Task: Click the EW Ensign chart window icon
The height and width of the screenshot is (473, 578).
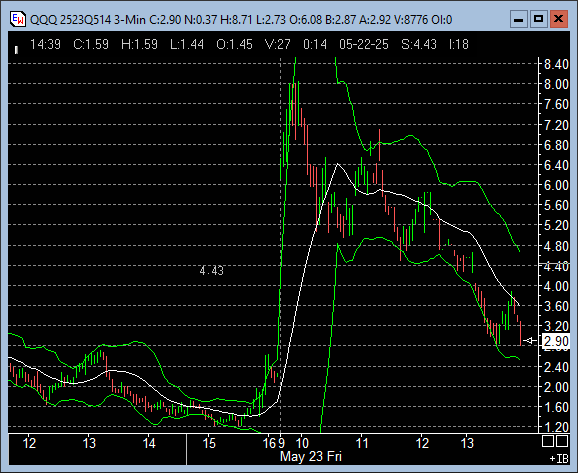Action: point(17,19)
